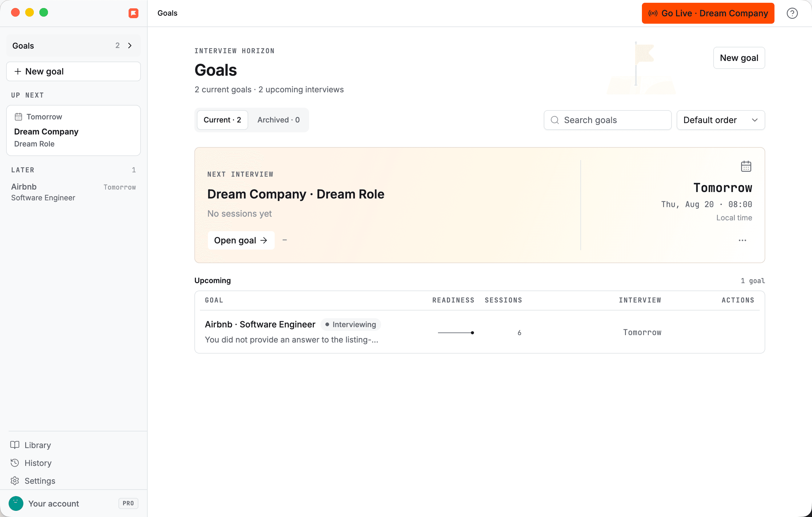Click the Open goal button
This screenshot has width=812, height=517.
point(241,240)
